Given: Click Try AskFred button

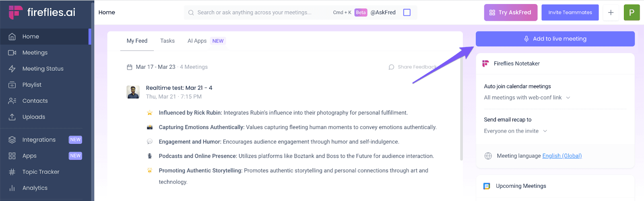Looking at the screenshot, I should pos(510,12).
